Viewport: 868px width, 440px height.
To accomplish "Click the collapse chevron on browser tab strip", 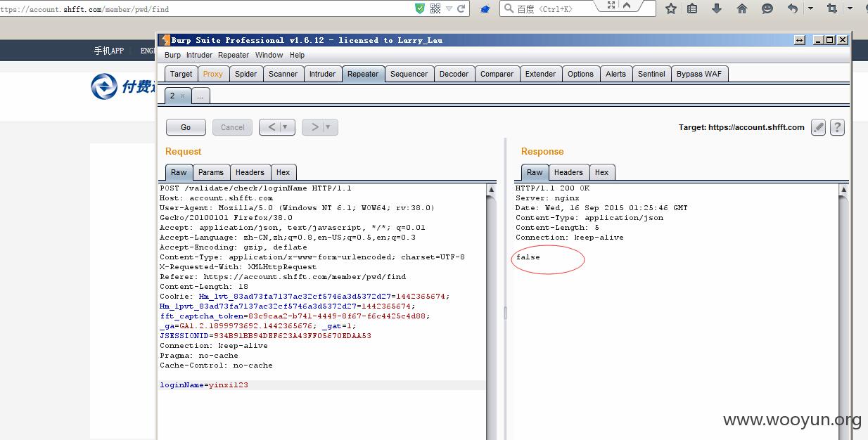I will pos(627,5).
